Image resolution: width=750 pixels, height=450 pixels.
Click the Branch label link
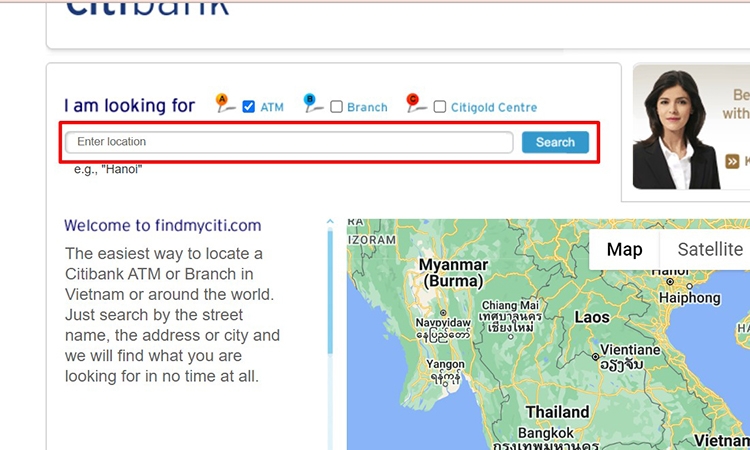tap(367, 107)
